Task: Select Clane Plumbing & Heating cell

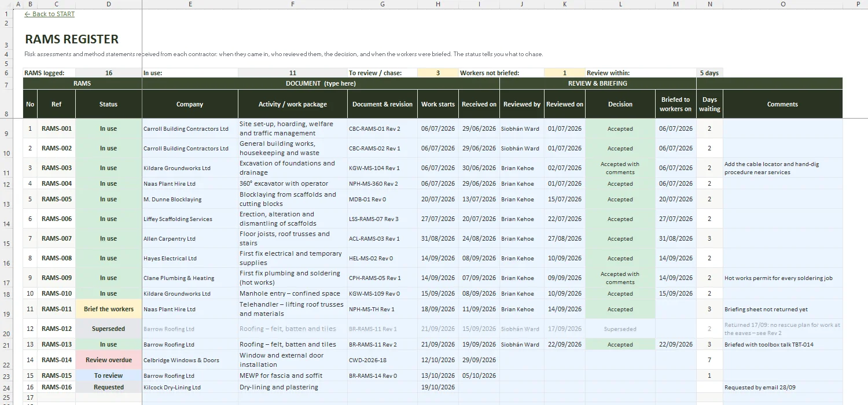Action: pyautogui.click(x=190, y=278)
